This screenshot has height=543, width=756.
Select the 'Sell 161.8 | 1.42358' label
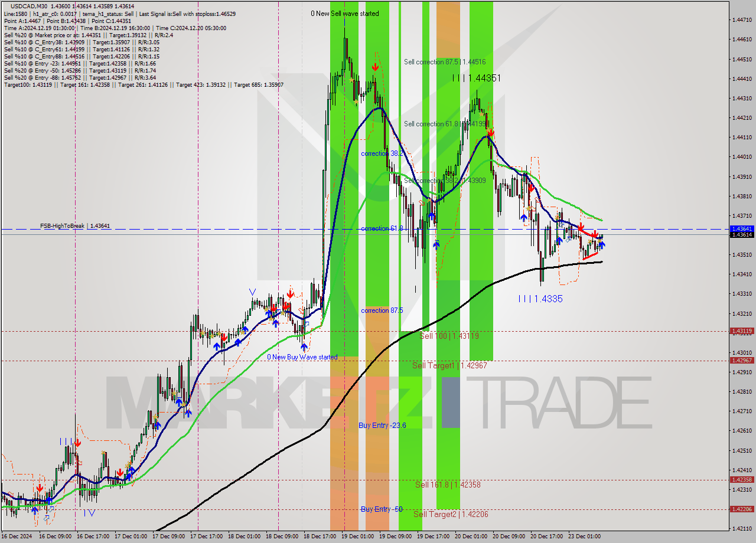tap(448, 485)
